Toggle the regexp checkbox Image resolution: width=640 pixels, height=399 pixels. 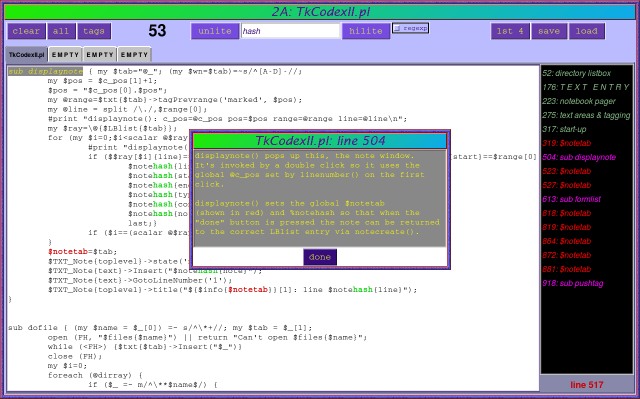click(x=411, y=28)
